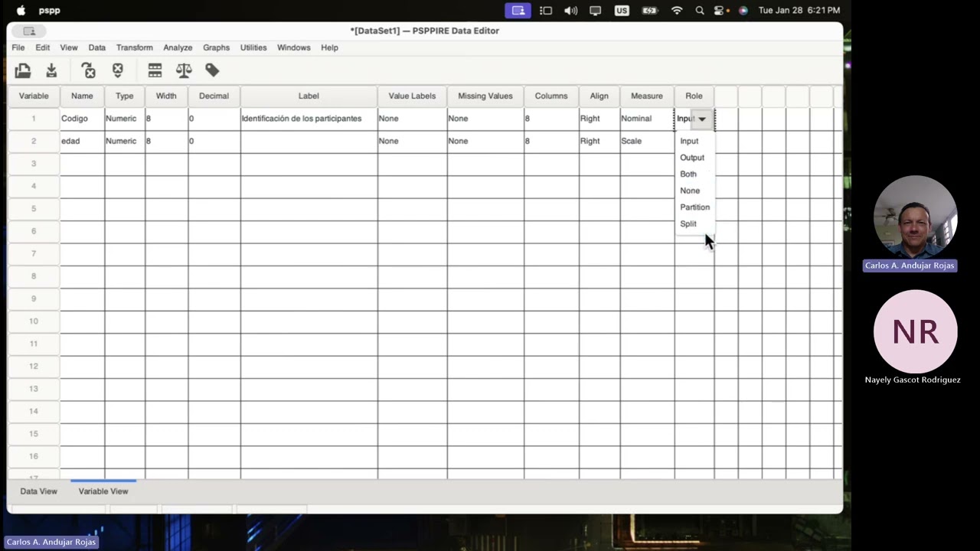Click the Measure column header
Screen dimensions: 980x551
647,96
